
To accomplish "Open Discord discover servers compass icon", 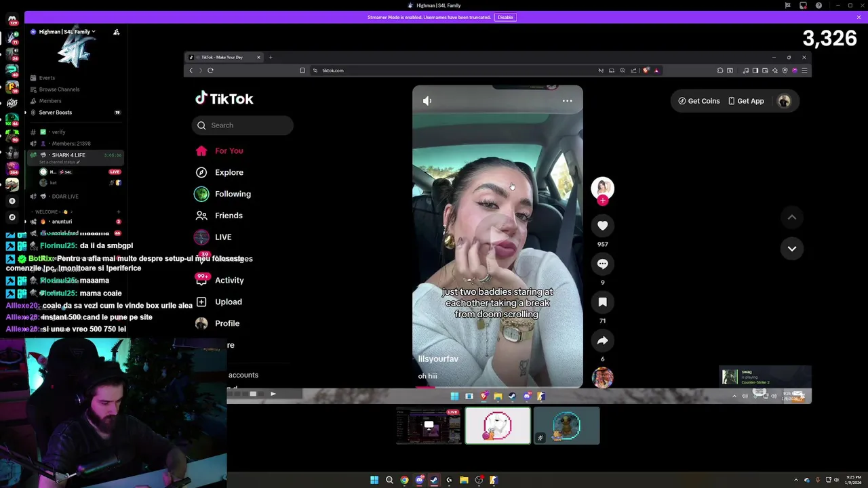I will point(12,218).
